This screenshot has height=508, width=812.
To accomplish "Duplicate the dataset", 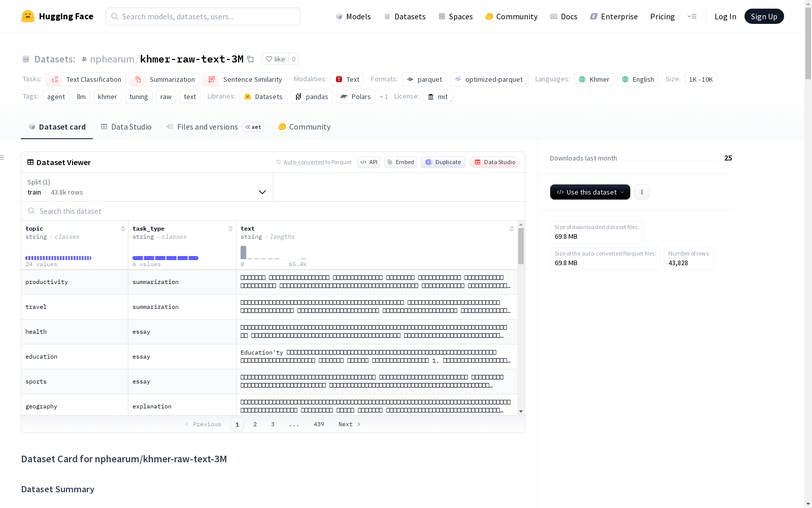I will 443,162.
